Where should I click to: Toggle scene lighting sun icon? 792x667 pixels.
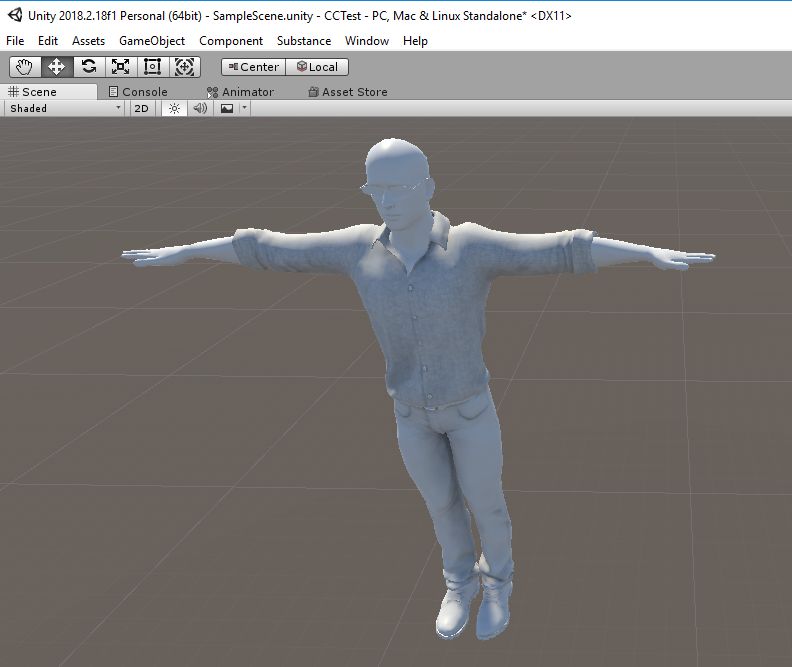click(x=174, y=108)
